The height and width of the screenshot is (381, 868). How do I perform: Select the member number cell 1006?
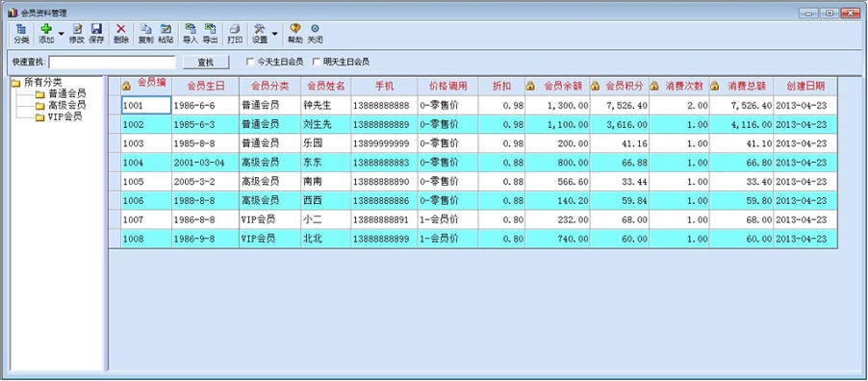(x=146, y=200)
